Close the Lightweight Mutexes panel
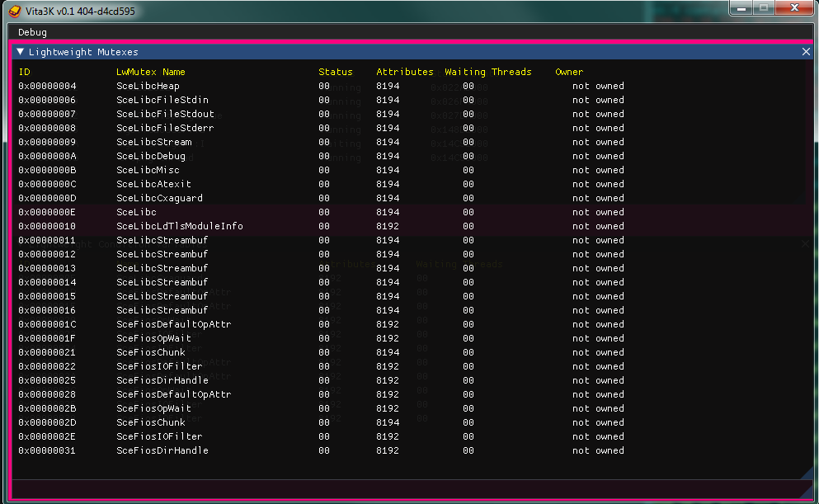Image resolution: width=819 pixels, height=504 pixels. (x=806, y=52)
